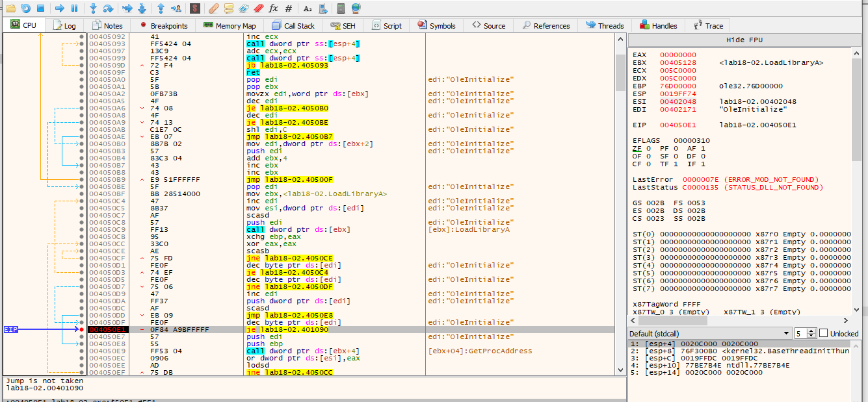Select stack argument row 4 ntdll.77BE7B4E
The width and height of the screenshot is (868, 402).
739,365
